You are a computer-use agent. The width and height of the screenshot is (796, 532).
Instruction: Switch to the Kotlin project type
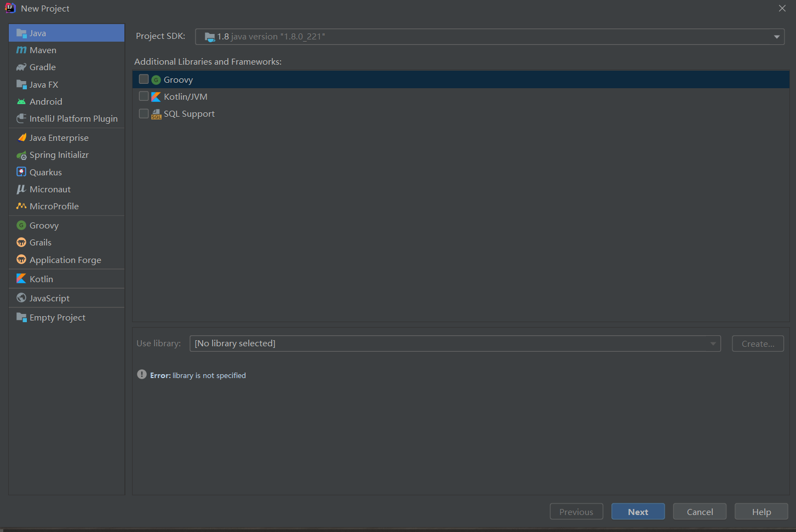[67, 279]
